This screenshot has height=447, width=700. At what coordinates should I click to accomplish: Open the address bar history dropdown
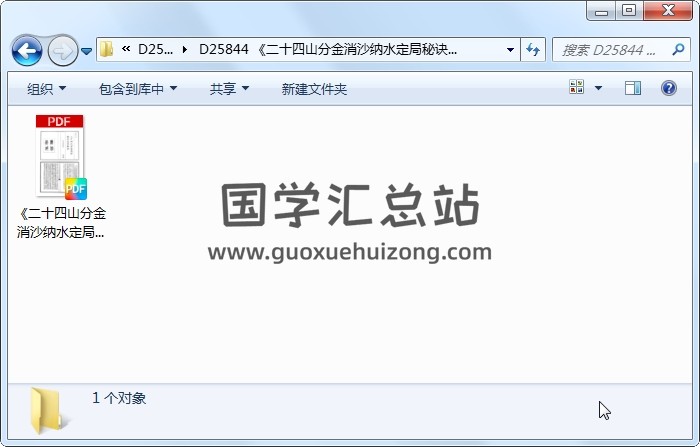(510, 50)
